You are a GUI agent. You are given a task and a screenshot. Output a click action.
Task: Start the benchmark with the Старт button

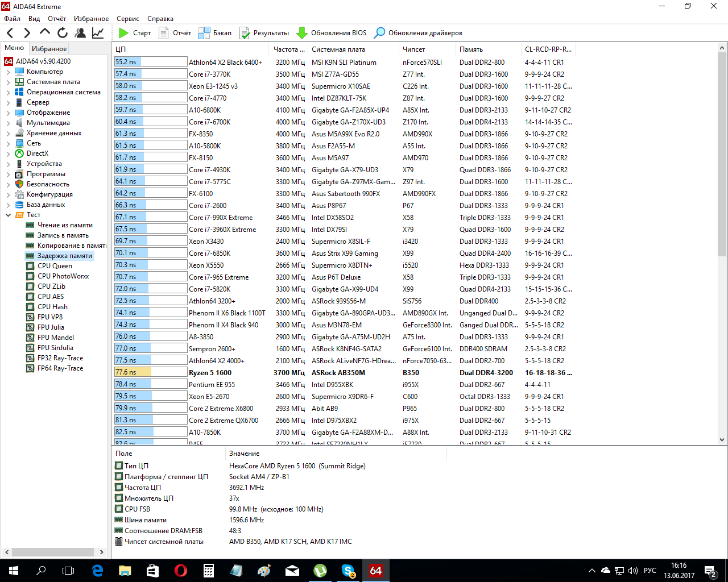pyautogui.click(x=135, y=33)
